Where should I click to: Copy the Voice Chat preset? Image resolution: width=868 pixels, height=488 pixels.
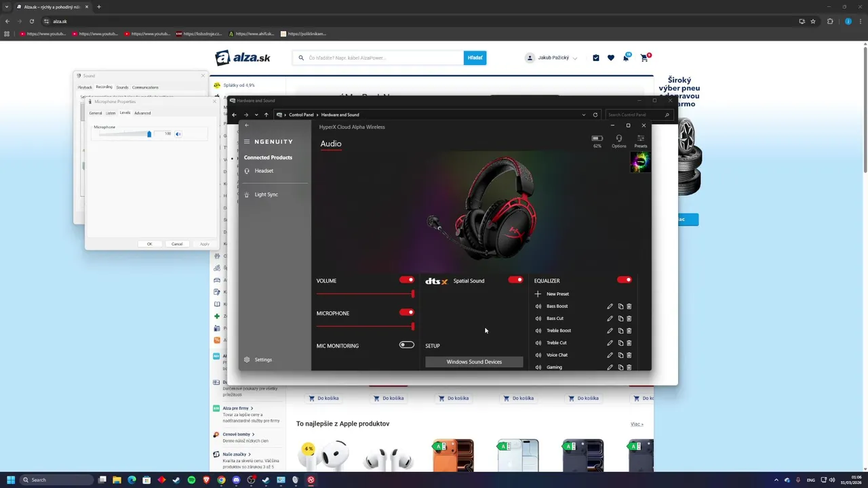tap(620, 355)
